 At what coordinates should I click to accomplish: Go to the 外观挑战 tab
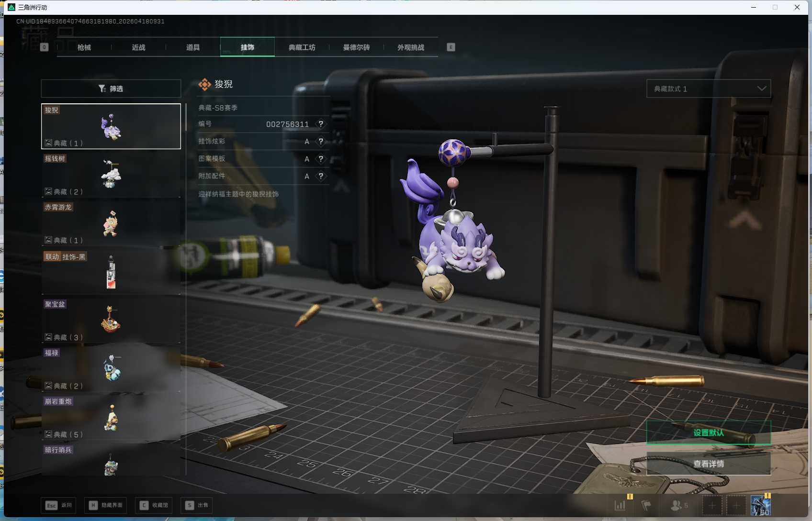tap(410, 47)
